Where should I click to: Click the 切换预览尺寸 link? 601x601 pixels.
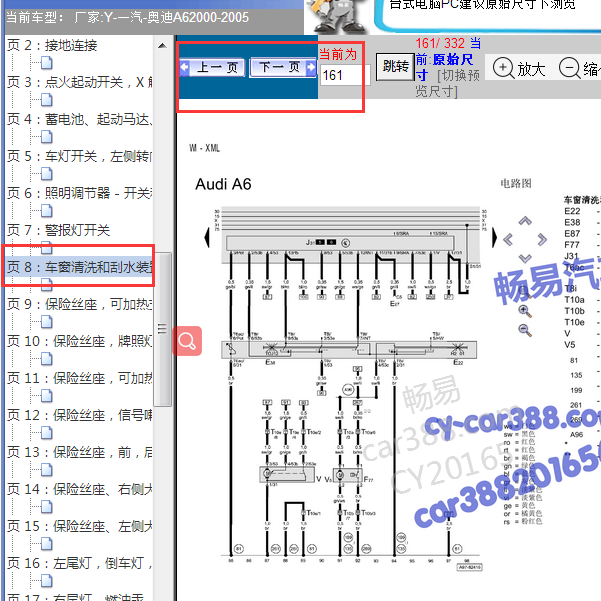coord(448,83)
